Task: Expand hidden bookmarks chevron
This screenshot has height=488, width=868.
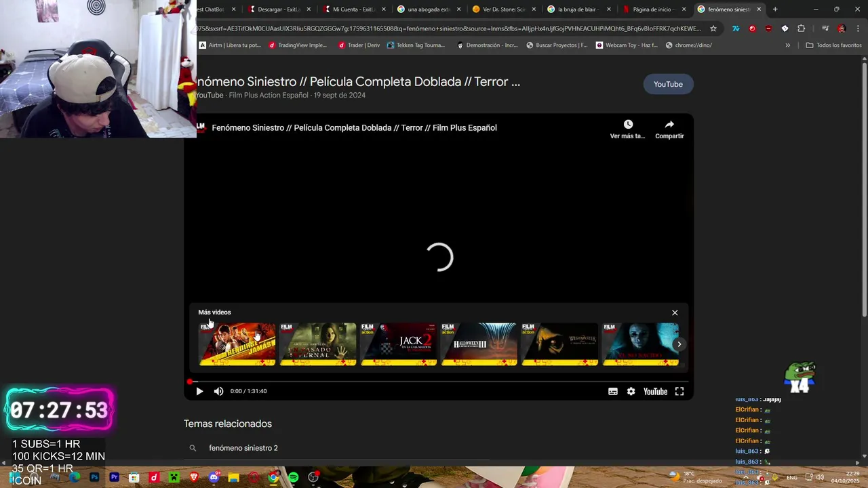Action: [787, 45]
